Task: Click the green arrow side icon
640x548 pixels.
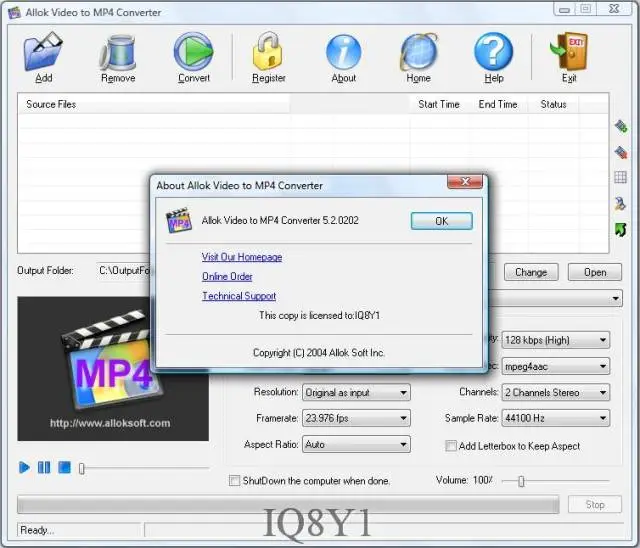Action: 620,229
